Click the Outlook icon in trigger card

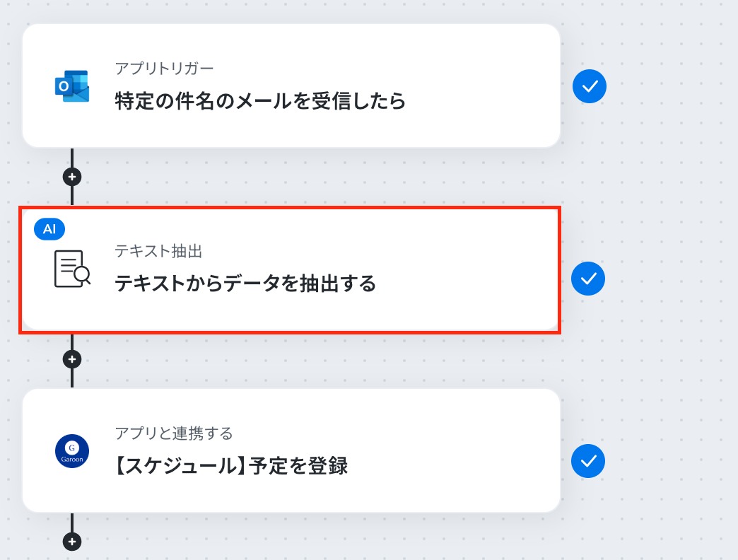tap(72, 86)
